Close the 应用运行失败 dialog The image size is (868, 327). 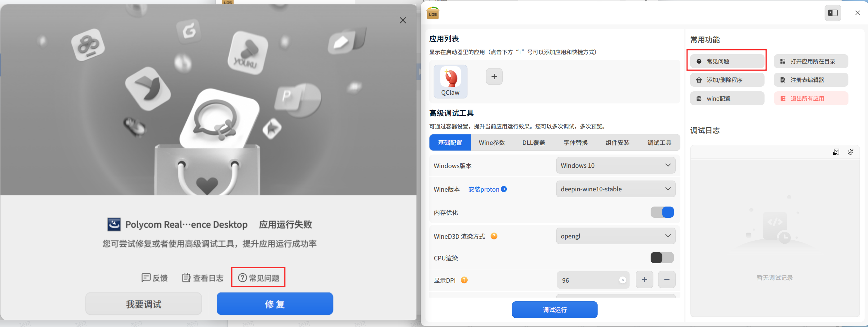pyautogui.click(x=403, y=20)
